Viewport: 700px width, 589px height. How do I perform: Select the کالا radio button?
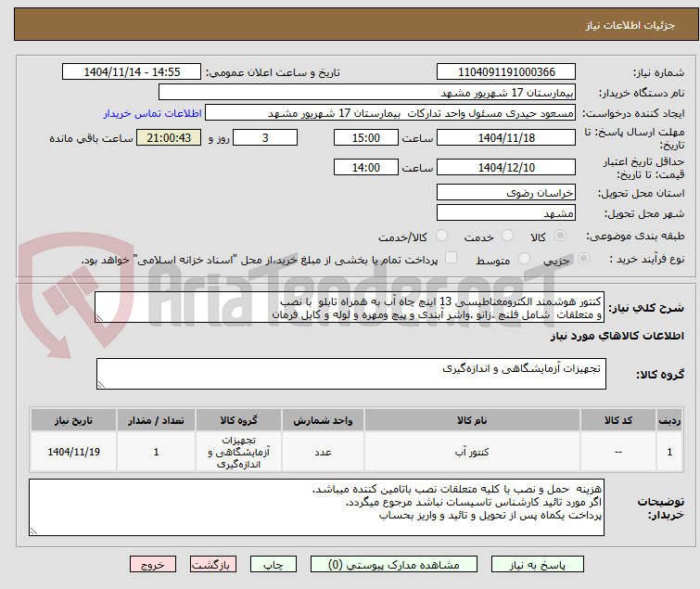click(x=560, y=235)
